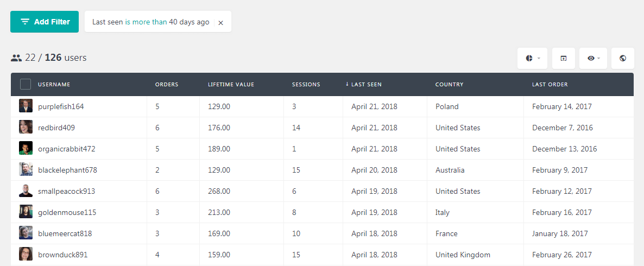644x266 pixels.
Task: Click United Kingdom country cell
Action: click(x=463, y=255)
